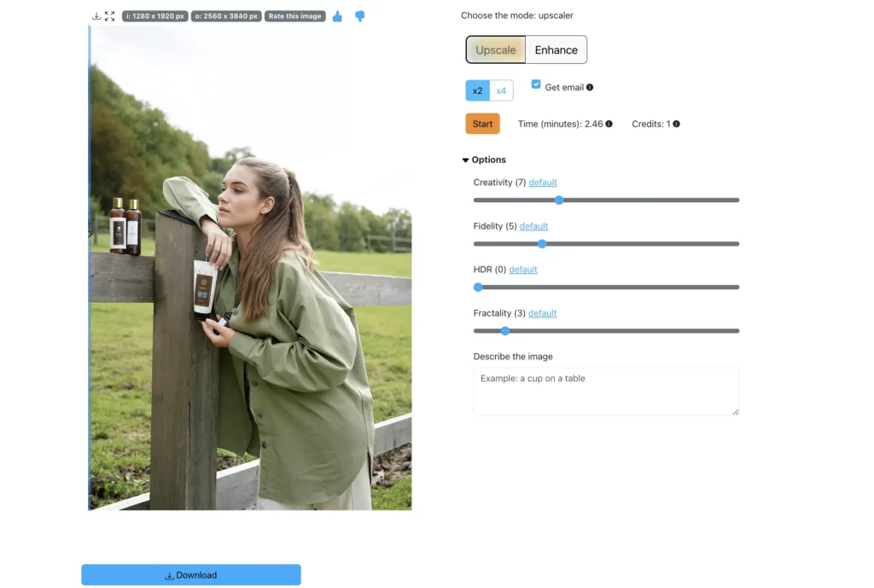This screenshot has width=874, height=588.
Task: Click the HDR slider handle
Action: [477, 287]
